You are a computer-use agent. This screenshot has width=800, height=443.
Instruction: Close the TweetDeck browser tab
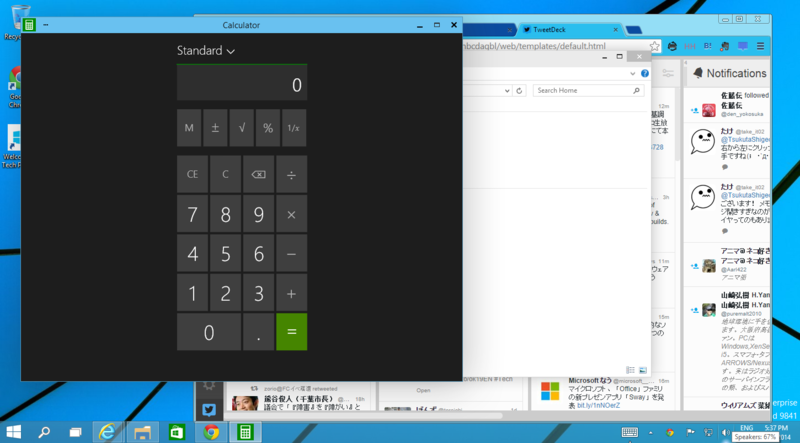[615, 30]
